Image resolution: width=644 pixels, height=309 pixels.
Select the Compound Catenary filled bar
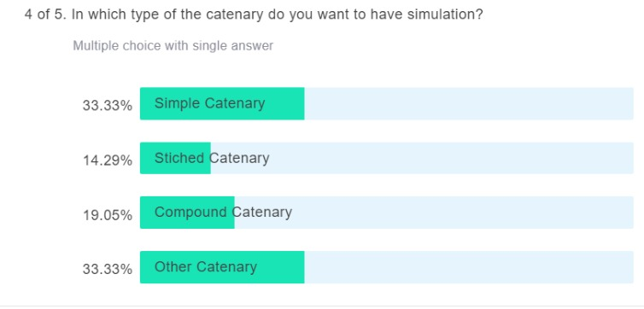click(x=187, y=213)
